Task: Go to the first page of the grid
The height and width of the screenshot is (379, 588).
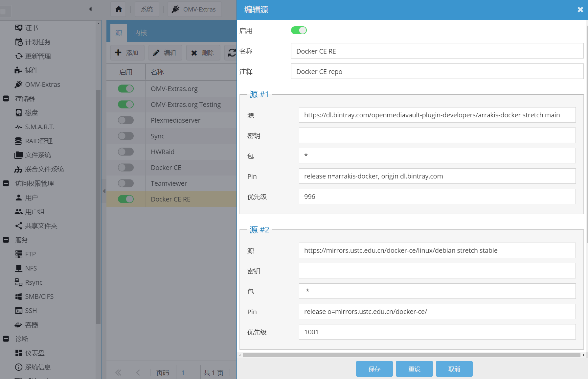Action: 119,372
